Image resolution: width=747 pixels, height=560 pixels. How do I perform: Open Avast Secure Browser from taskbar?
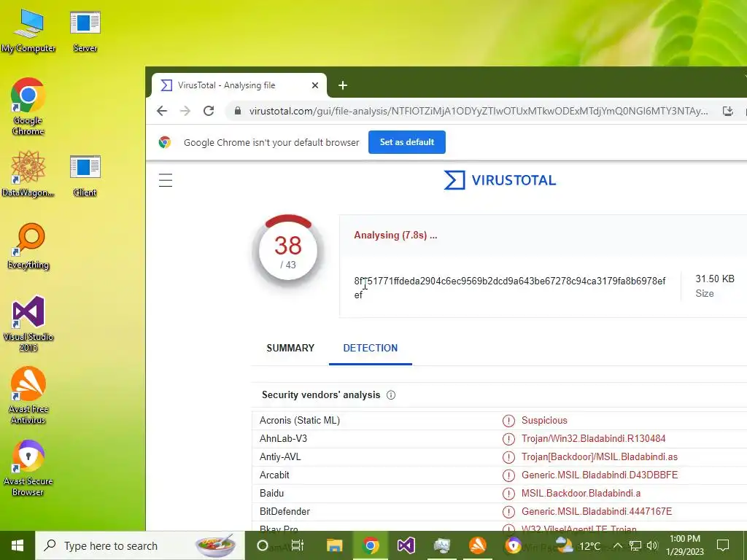coord(513,545)
